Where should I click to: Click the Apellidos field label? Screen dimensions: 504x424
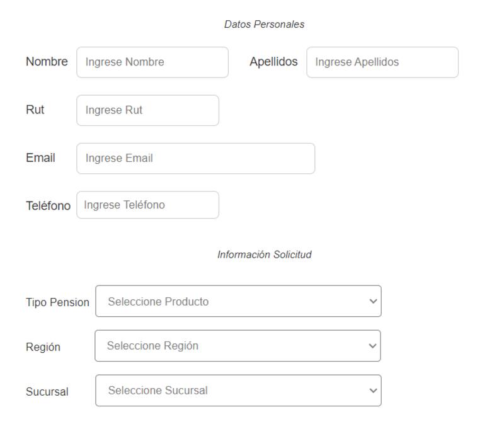[273, 62]
